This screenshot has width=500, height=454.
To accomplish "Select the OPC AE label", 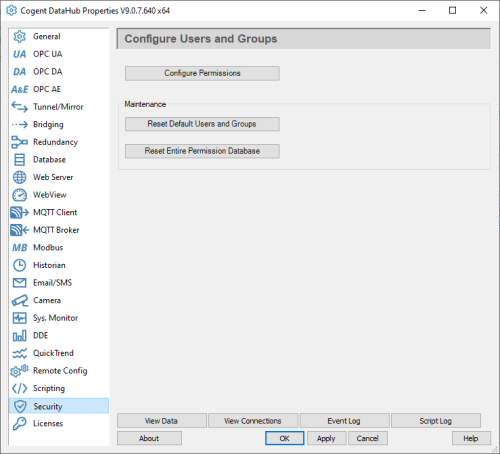I will coord(47,89).
